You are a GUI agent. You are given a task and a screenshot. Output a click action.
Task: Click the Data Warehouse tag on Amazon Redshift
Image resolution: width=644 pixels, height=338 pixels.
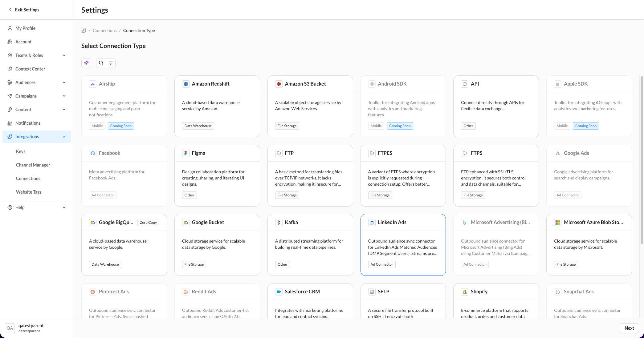coord(198,126)
